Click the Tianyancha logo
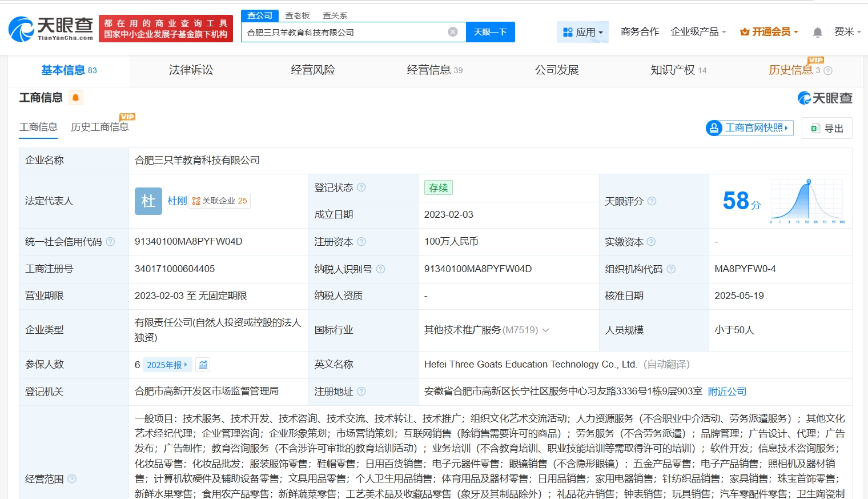The width and height of the screenshot is (868, 499). tap(51, 29)
